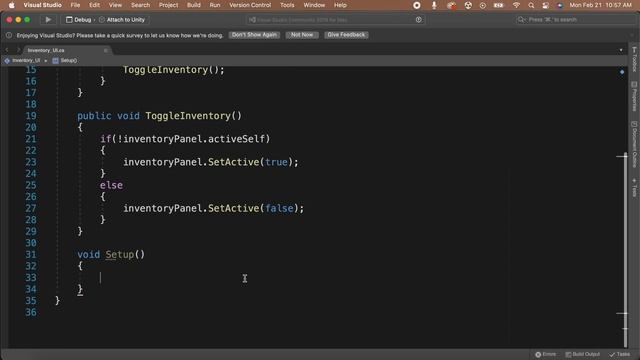
Task: Open the Toolbox side pad
Action: [x=634, y=60]
